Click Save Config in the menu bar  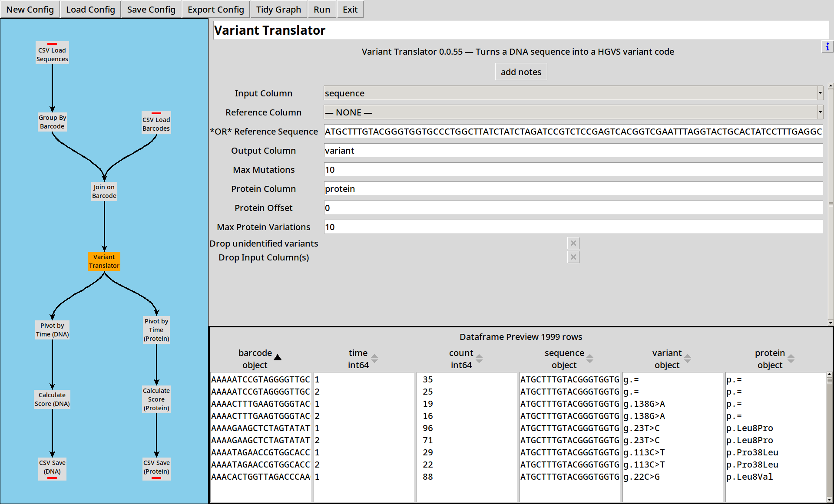coord(151,10)
